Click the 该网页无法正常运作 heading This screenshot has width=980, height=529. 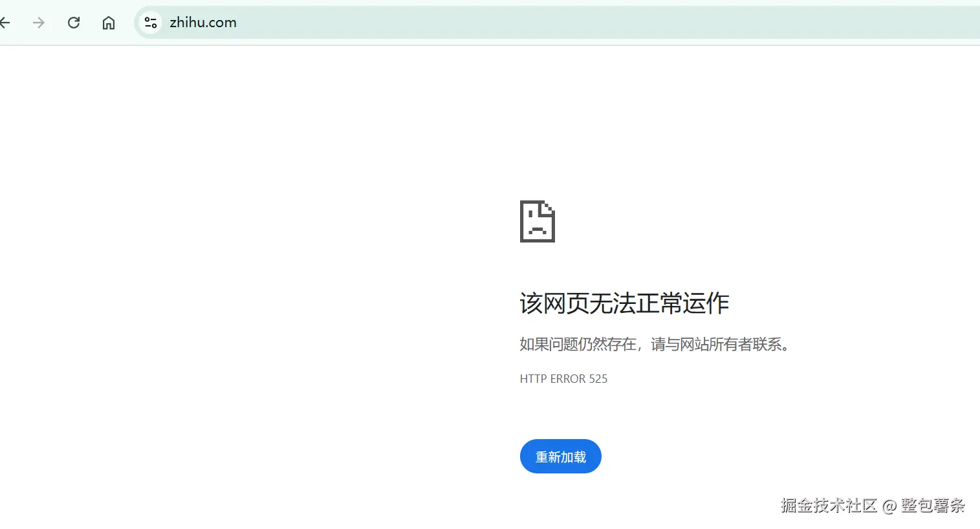624,303
